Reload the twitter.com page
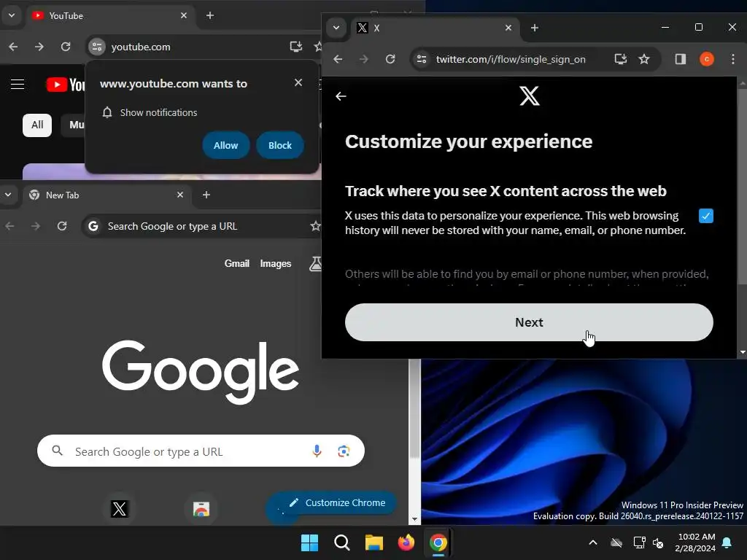The image size is (747, 560). point(390,59)
